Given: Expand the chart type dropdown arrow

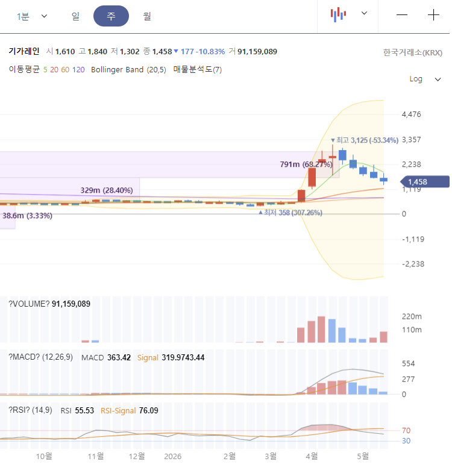Looking at the screenshot, I should point(364,13).
